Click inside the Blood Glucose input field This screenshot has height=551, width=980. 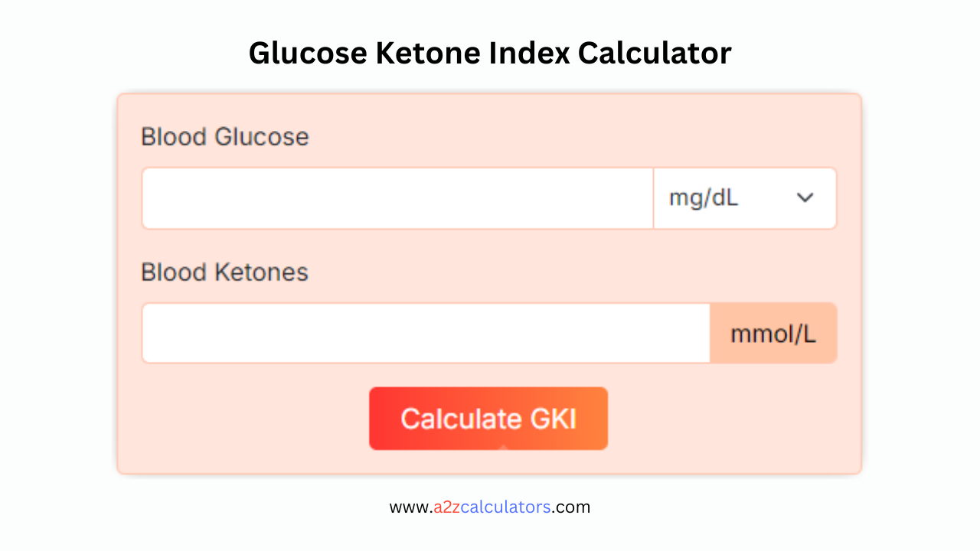[x=397, y=197]
